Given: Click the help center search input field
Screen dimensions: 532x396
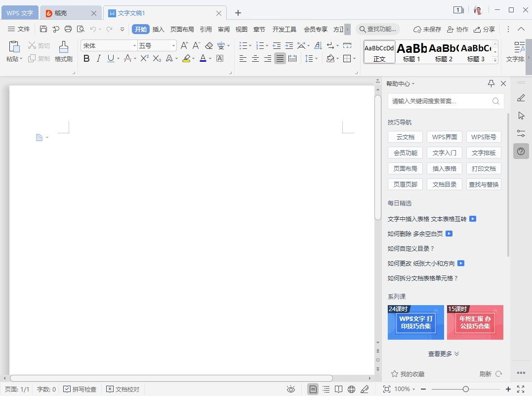Looking at the screenshot, I should pos(440,101).
